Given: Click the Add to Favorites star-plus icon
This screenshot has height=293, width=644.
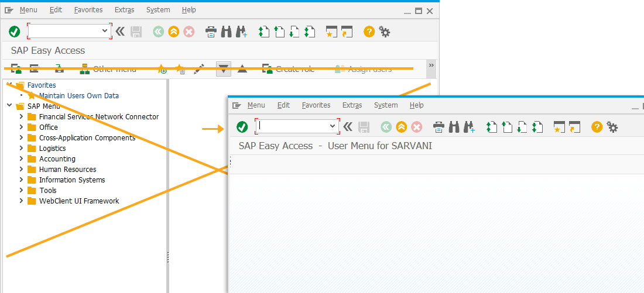Looking at the screenshot, I should point(162,69).
